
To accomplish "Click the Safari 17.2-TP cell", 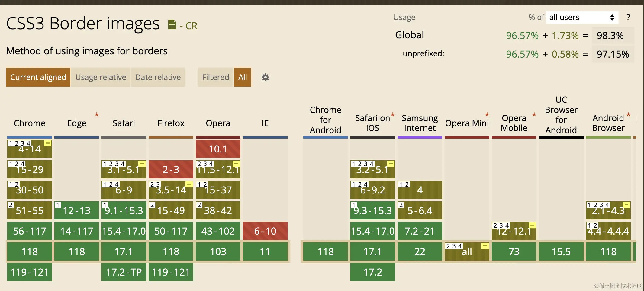I will 124,272.
